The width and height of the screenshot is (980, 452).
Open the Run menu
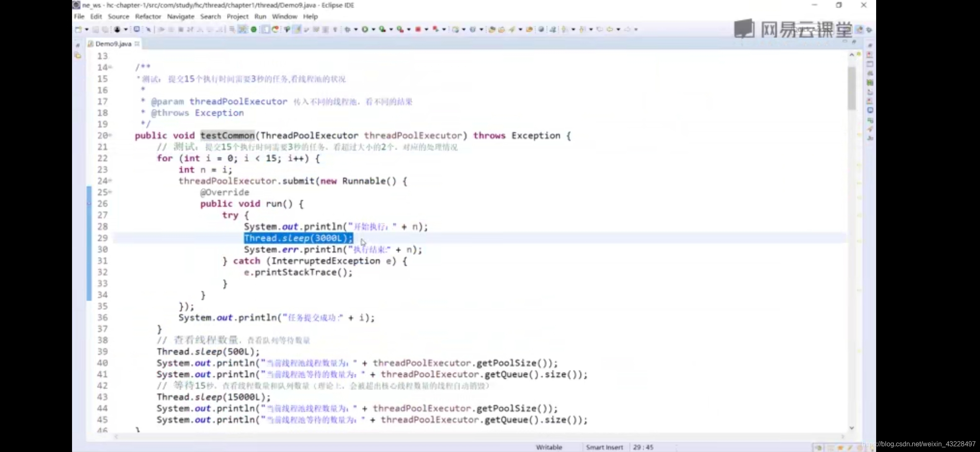260,16
